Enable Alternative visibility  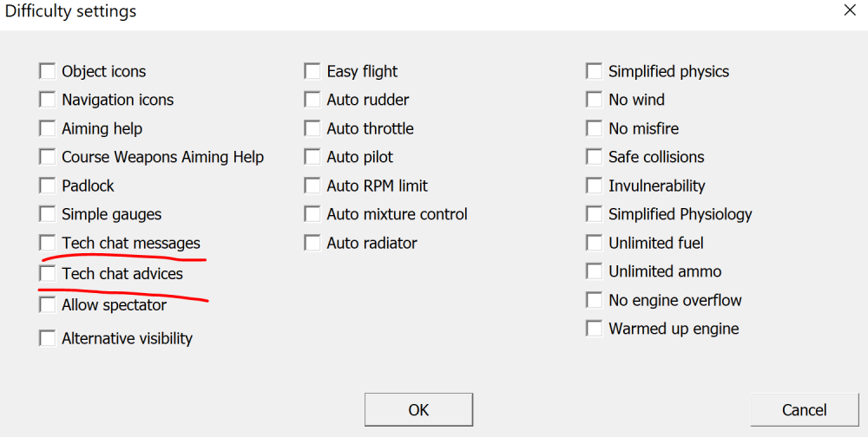point(47,338)
